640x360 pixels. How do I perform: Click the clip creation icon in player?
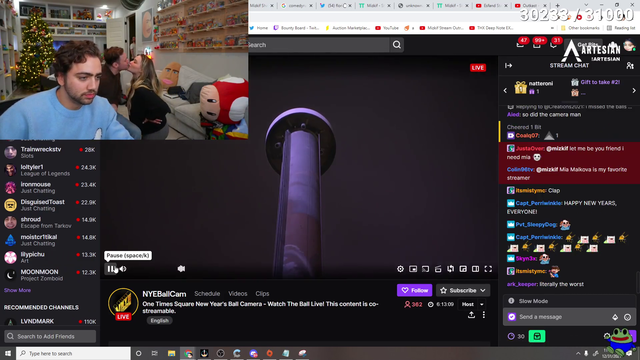(438, 269)
